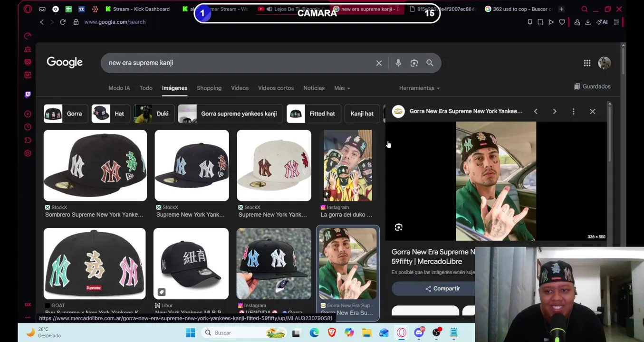Open the Opera easy setup sliders icon

click(616, 22)
